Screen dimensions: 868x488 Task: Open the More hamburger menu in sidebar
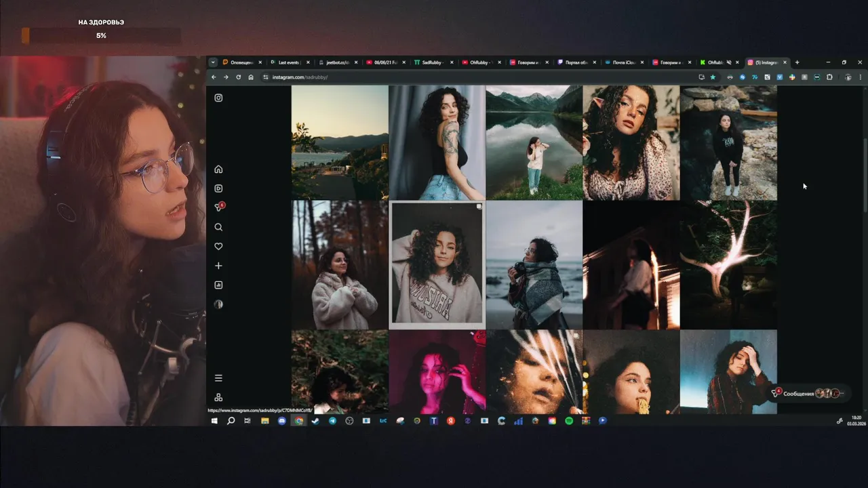point(218,378)
